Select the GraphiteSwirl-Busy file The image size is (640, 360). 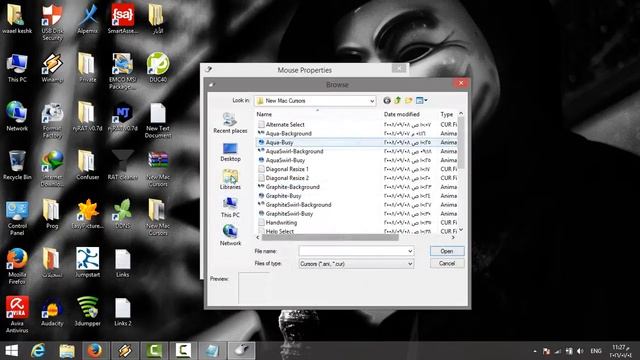pos(289,214)
